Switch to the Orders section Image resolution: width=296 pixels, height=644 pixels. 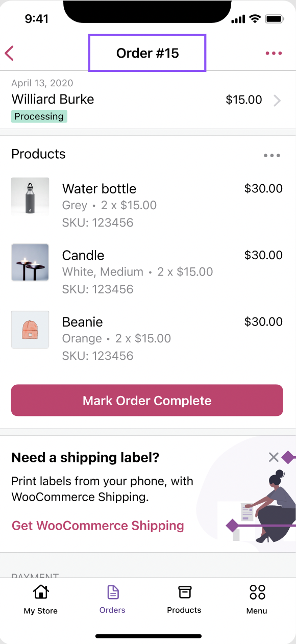coord(112,600)
